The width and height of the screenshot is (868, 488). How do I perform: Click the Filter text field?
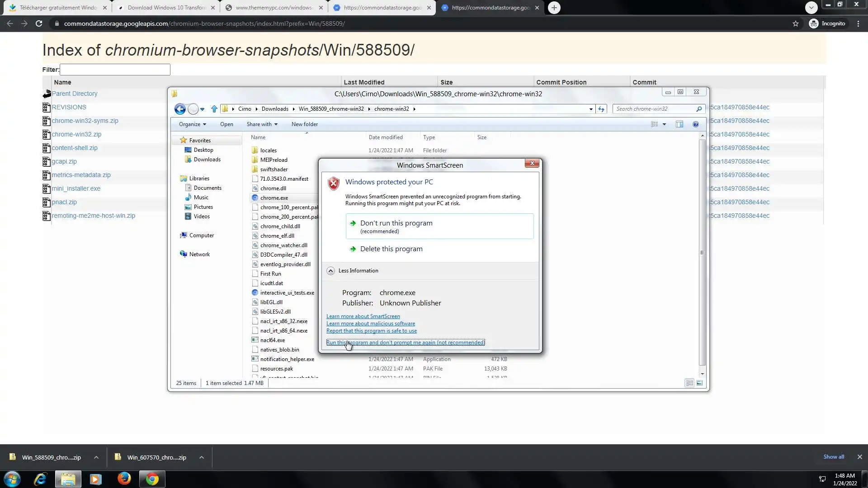pos(115,70)
